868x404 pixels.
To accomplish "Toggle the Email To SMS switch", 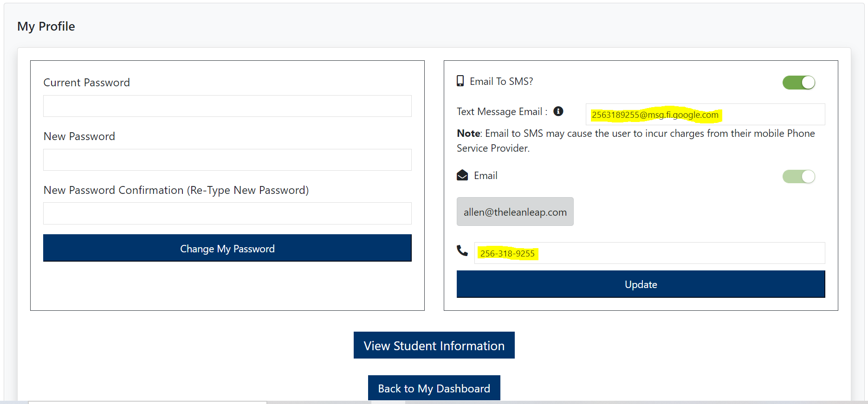I will pyautogui.click(x=798, y=83).
